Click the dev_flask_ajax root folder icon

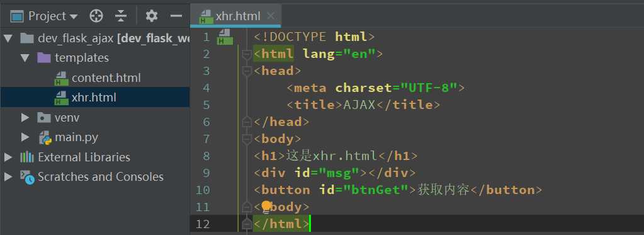pyautogui.click(x=26, y=38)
